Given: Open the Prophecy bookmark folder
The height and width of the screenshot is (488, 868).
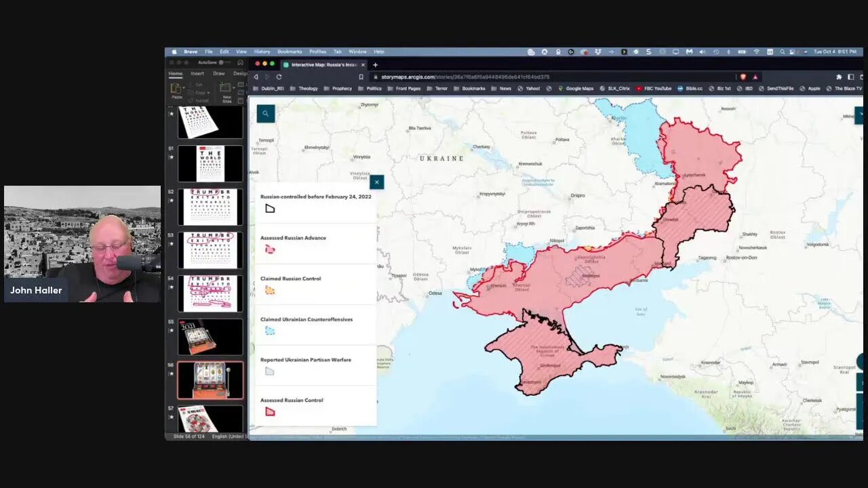Looking at the screenshot, I should (338, 88).
